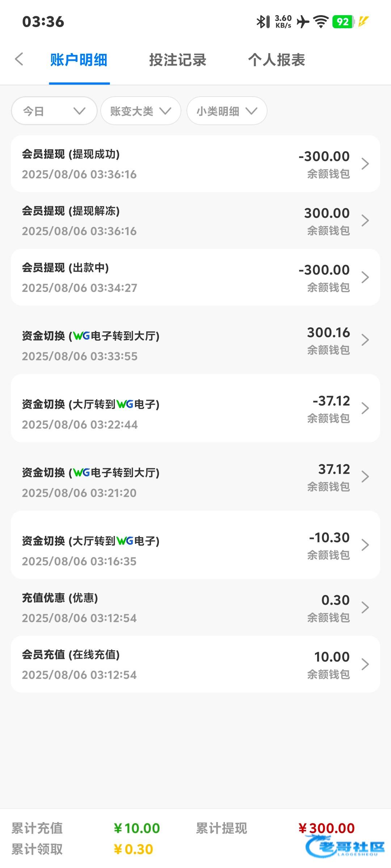
Task: Open the -10.30 大厅转到WG电子 transfer record
Action: click(x=195, y=545)
